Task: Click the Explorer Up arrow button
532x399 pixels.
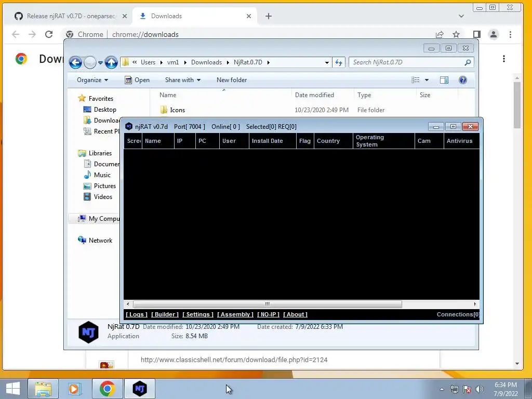Action: (111, 62)
